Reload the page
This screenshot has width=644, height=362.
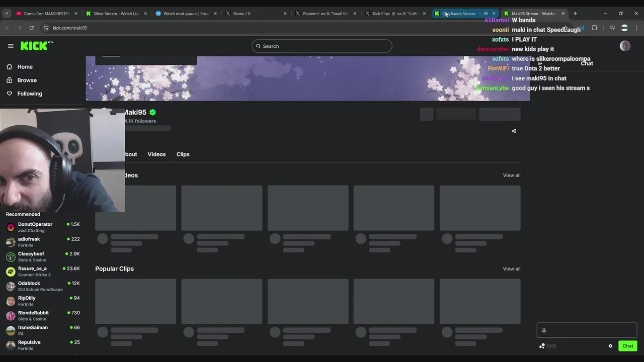point(31,28)
